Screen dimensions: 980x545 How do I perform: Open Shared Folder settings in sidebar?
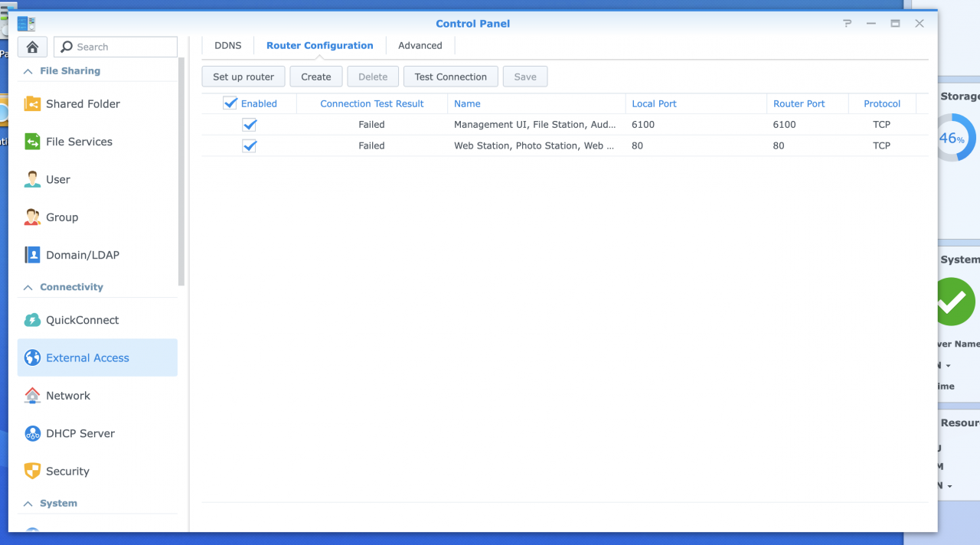point(81,103)
